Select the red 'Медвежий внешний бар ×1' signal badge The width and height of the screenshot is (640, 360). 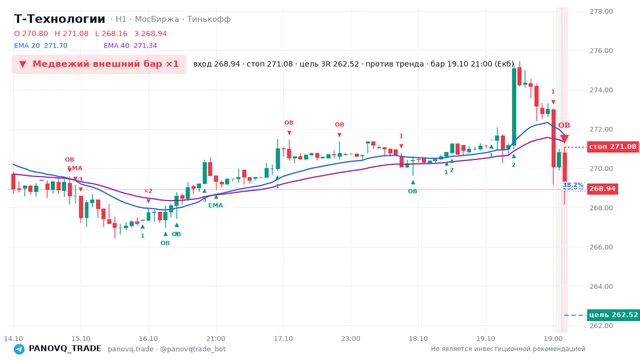pyautogui.click(x=99, y=64)
